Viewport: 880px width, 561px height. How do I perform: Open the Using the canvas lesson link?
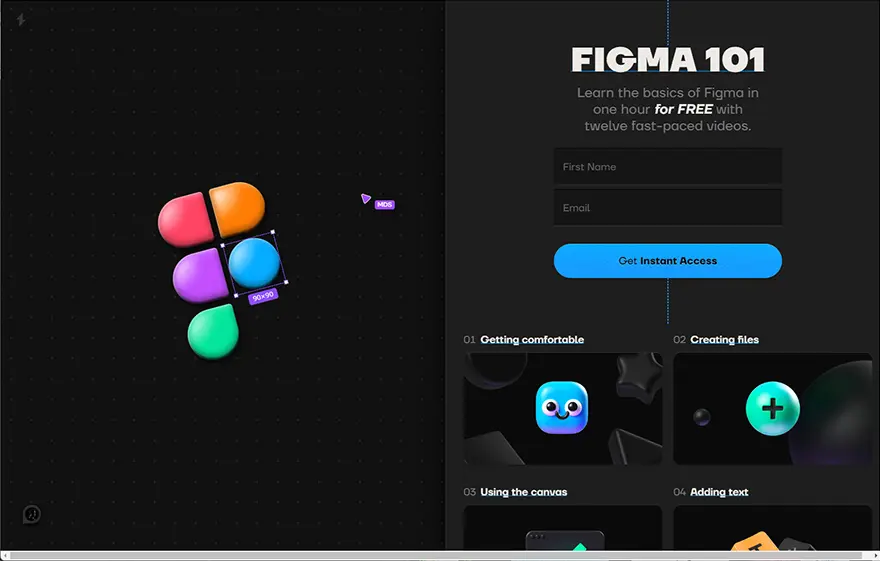coord(523,492)
